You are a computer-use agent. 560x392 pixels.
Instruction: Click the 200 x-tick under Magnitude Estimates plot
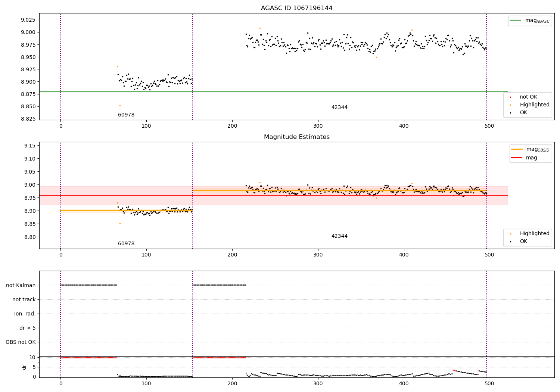[x=232, y=255]
